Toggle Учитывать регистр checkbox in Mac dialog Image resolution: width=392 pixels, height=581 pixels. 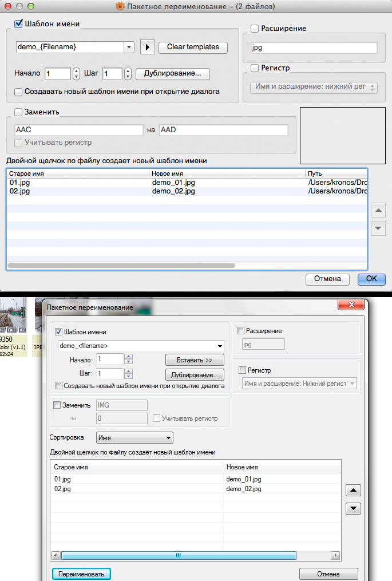18,143
